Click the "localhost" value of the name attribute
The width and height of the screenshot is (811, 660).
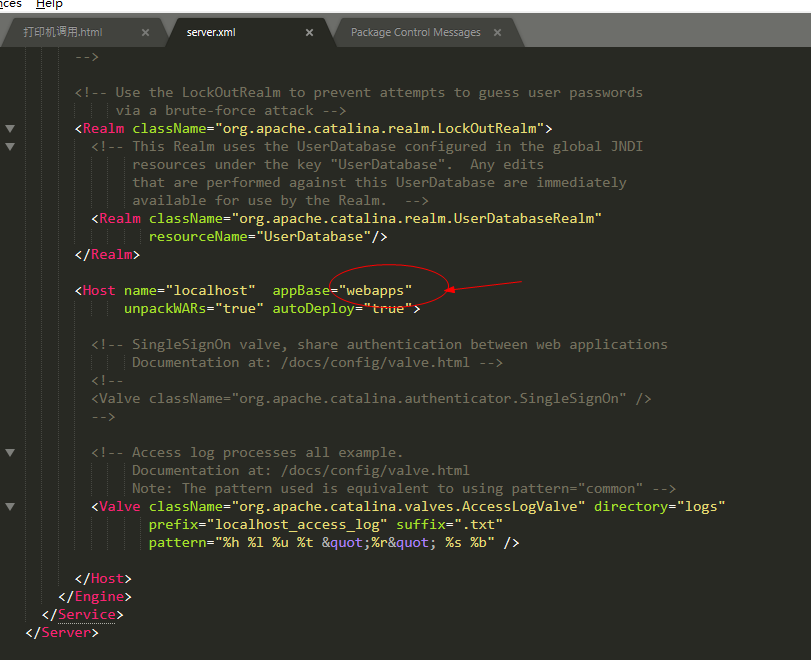[x=210, y=291]
